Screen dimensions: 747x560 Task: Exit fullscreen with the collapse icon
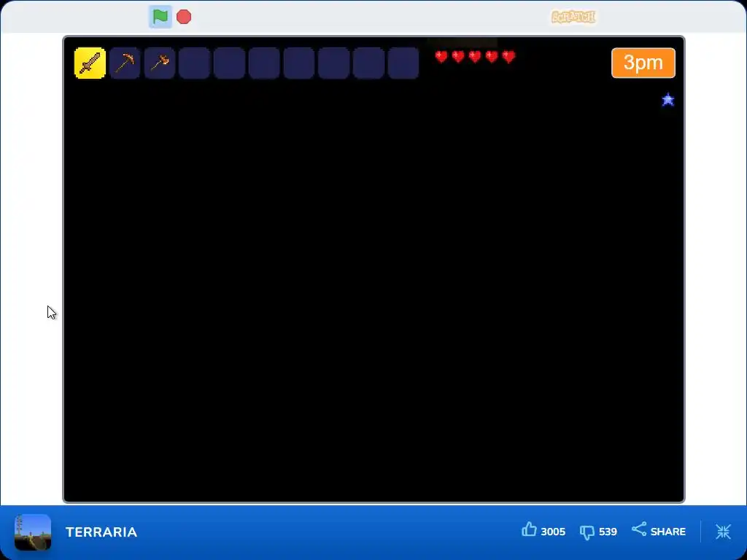(723, 532)
